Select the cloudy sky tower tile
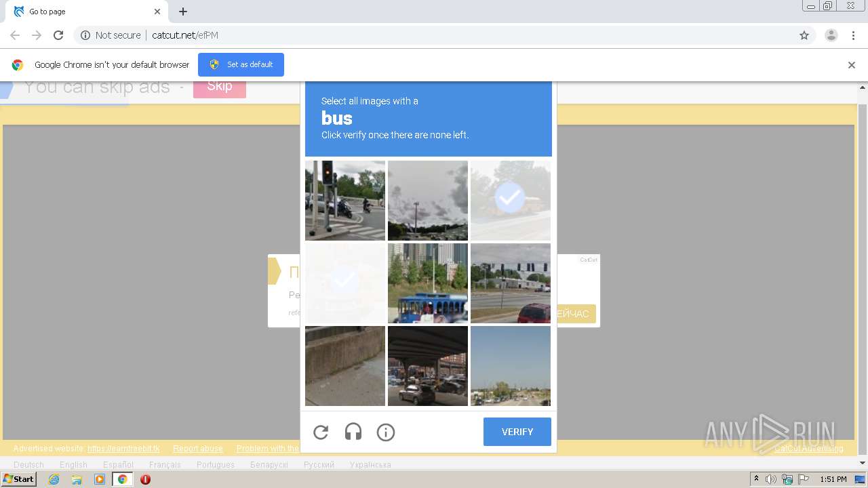This screenshot has height=488, width=868. pyautogui.click(x=428, y=201)
